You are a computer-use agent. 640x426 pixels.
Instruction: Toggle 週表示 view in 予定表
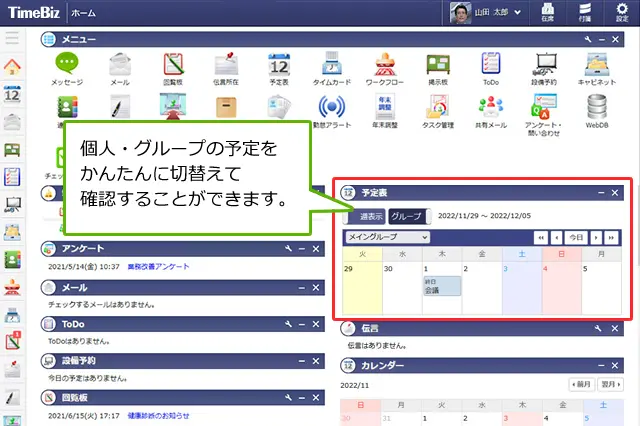tap(366, 216)
